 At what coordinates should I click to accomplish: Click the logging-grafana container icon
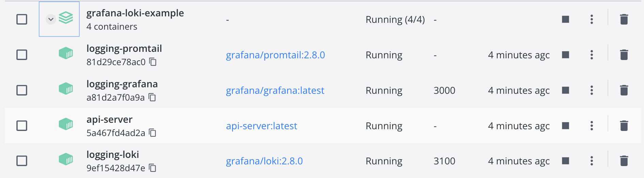pos(66,89)
